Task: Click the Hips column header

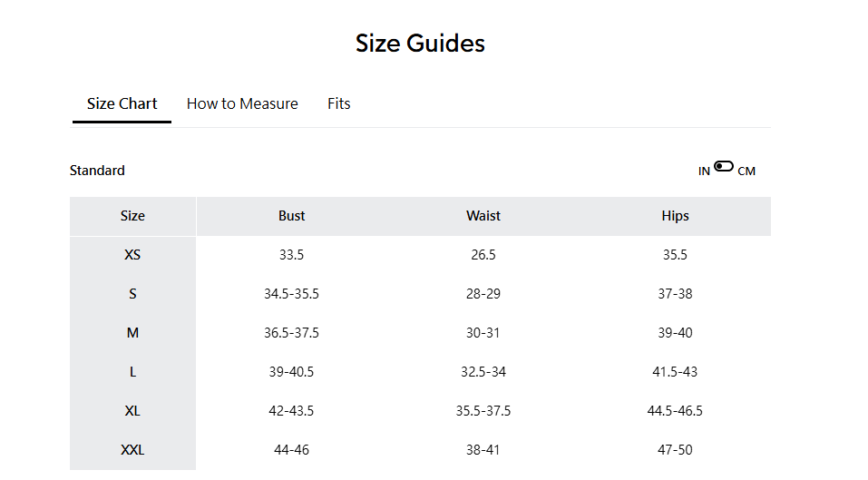Action: (675, 216)
